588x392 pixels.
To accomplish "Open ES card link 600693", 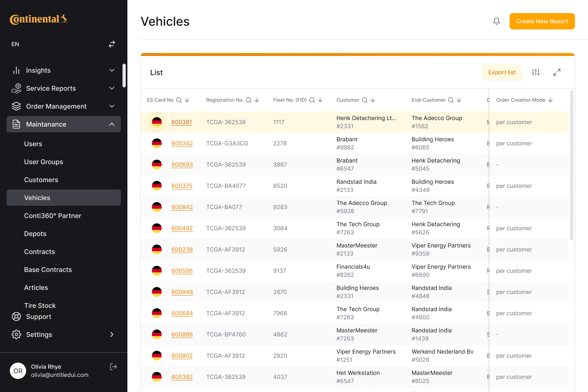I will click(182, 165).
